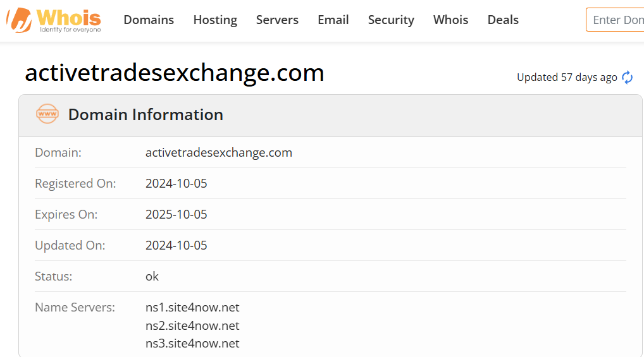Open the Hosting menu
Image resolution: width=644 pixels, height=357 pixels.
pos(215,20)
